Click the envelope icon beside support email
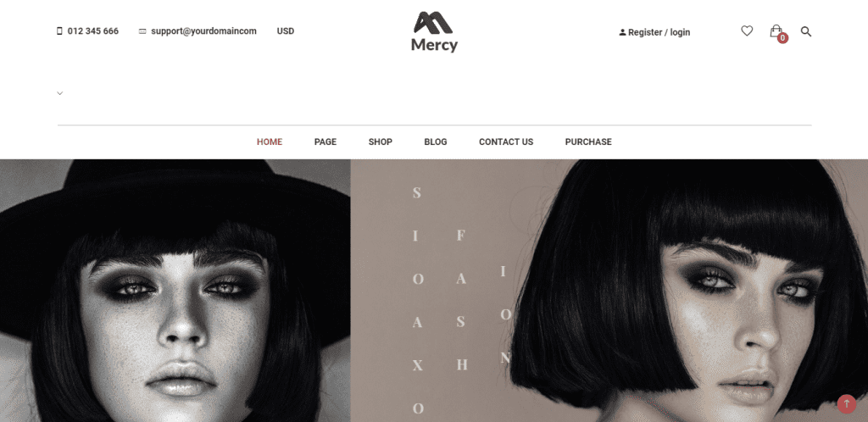Image resolution: width=868 pixels, height=422 pixels. (x=142, y=31)
